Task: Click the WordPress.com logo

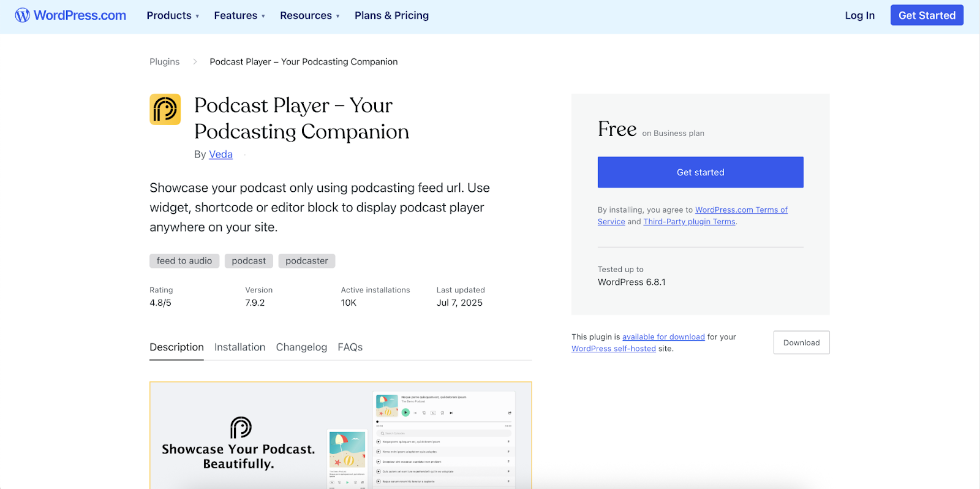Action: click(70, 15)
